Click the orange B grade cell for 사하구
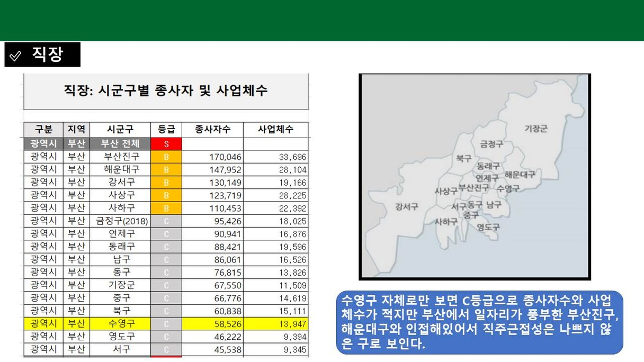 pyautogui.click(x=166, y=207)
